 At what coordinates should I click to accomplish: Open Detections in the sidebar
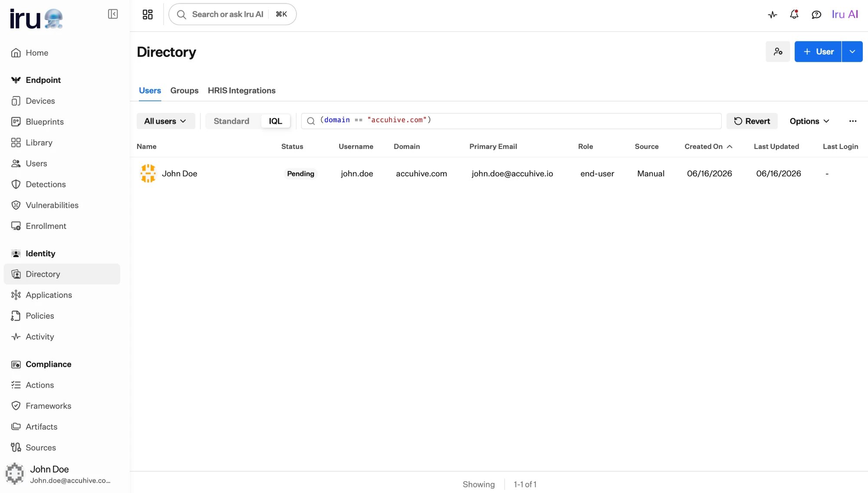click(62, 184)
